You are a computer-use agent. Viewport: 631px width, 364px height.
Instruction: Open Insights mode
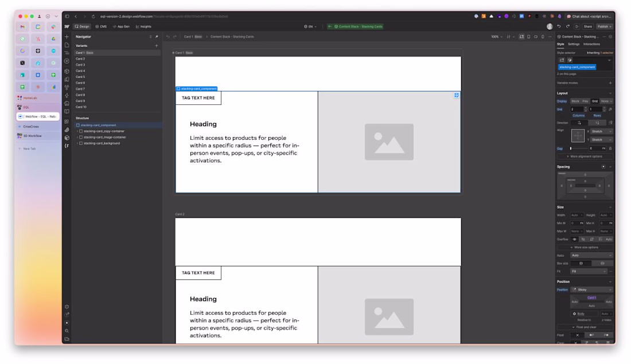click(x=143, y=26)
